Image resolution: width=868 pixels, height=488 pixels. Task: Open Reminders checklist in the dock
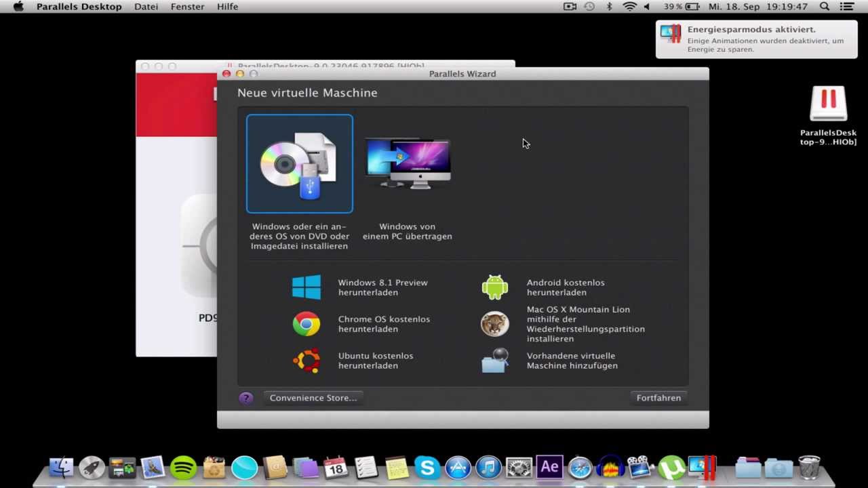366,468
